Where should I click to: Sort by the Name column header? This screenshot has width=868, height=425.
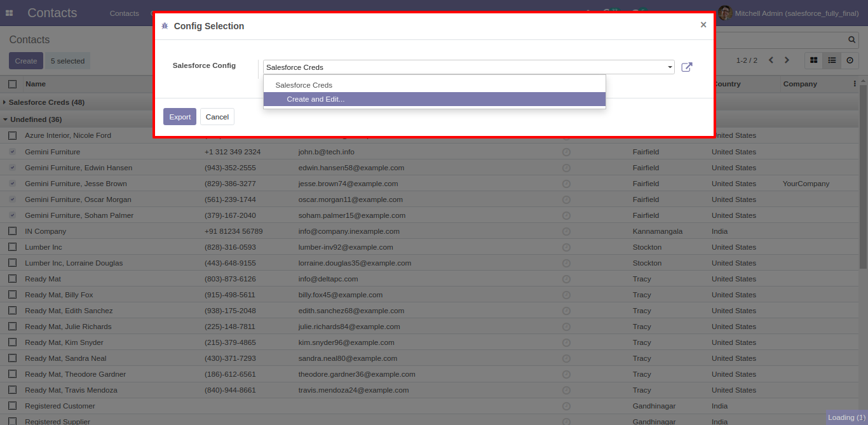coord(36,84)
